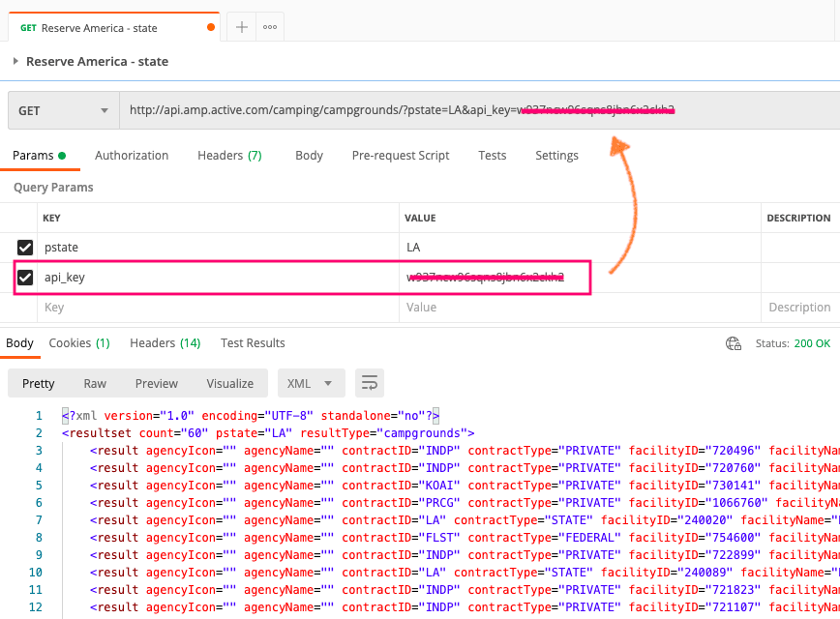Open the Tests tab
The image size is (840, 619).
(x=493, y=156)
